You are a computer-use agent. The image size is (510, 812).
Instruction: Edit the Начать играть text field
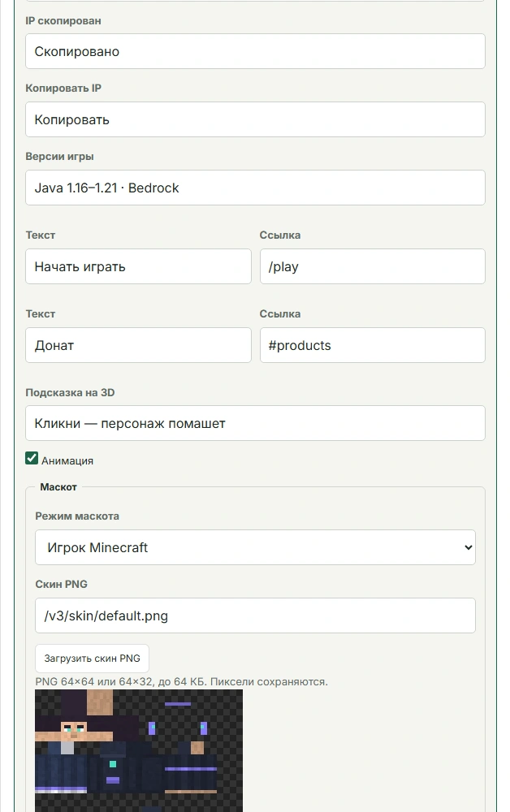click(x=138, y=266)
